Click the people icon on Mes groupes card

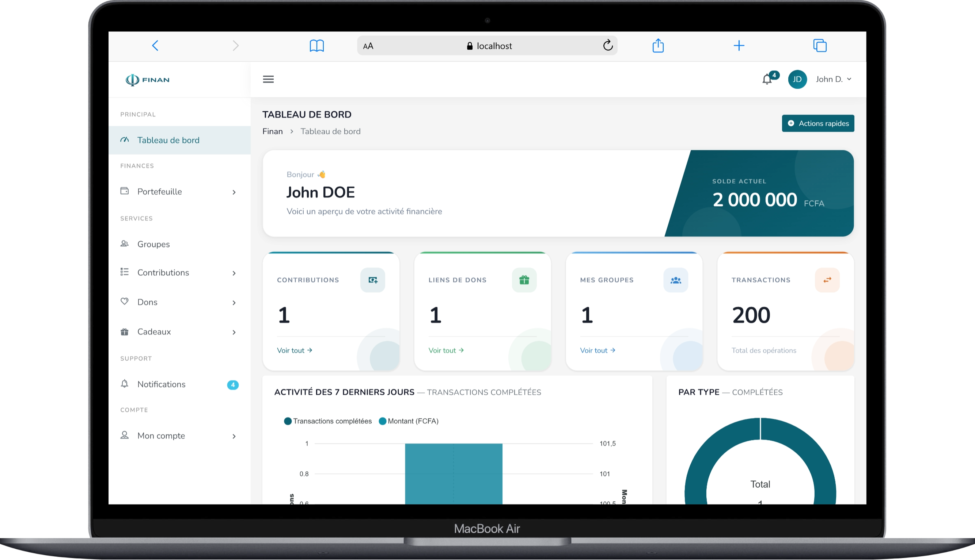(676, 280)
